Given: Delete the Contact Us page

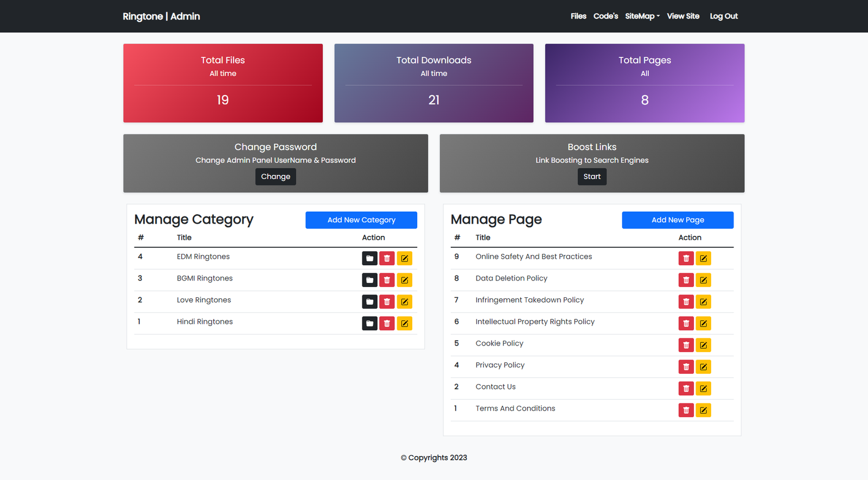Looking at the screenshot, I should tap(686, 388).
